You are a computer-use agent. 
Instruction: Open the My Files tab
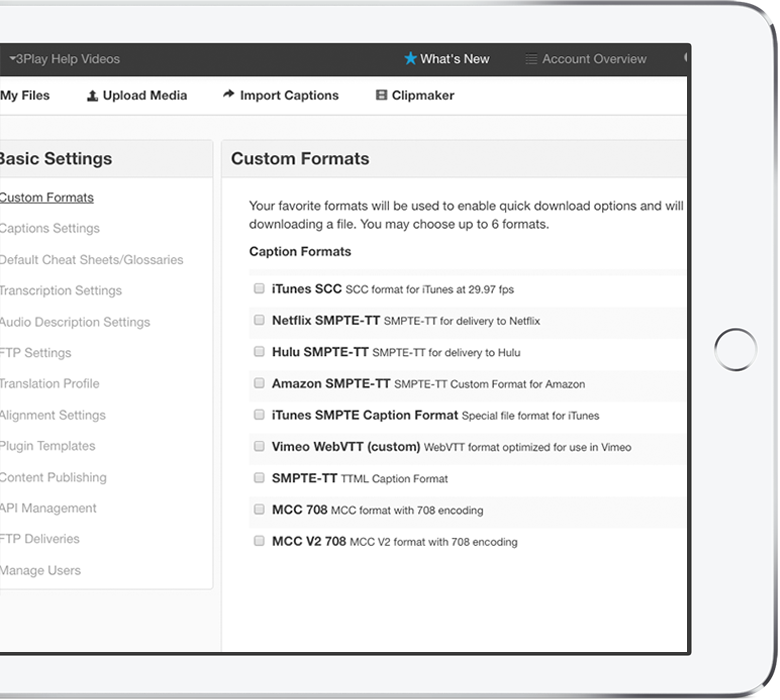click(x=25, y=96)
